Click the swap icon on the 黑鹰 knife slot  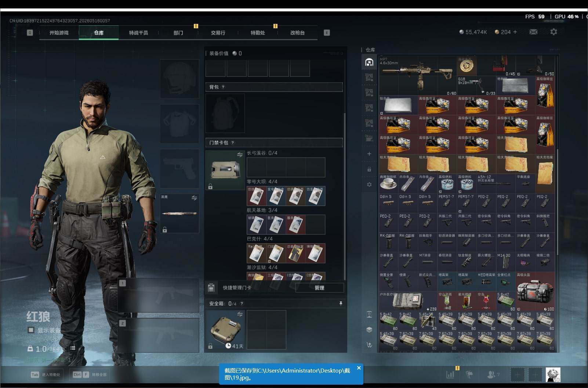coord(194,198)
